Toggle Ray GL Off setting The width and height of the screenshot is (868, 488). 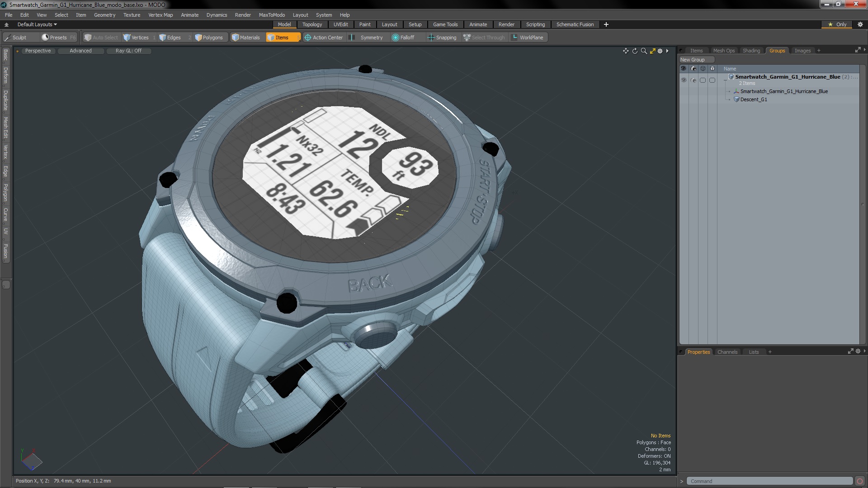(128, 51)
